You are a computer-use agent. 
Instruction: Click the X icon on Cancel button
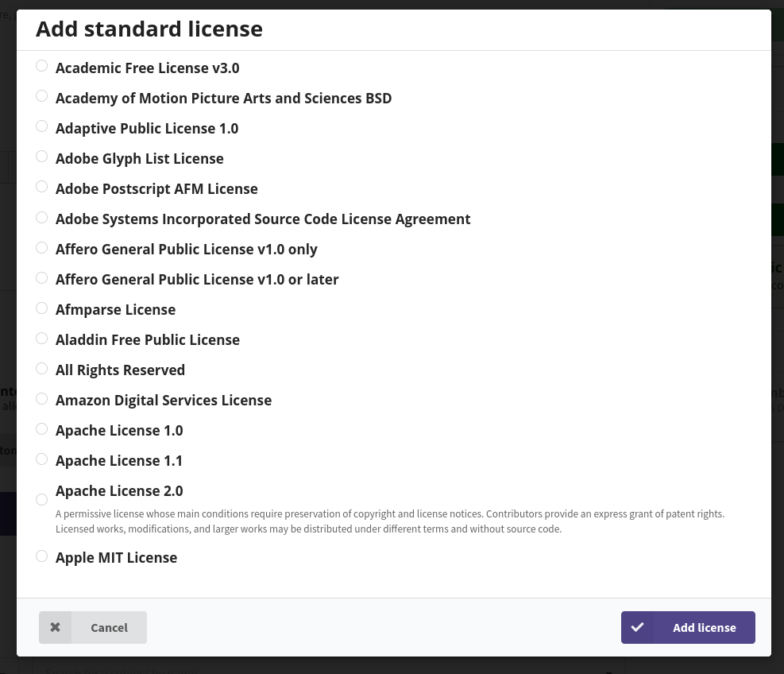pos(55,627)
